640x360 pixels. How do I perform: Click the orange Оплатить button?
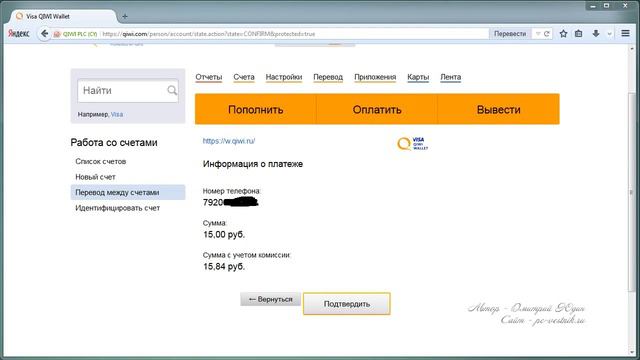coord(377,109)
